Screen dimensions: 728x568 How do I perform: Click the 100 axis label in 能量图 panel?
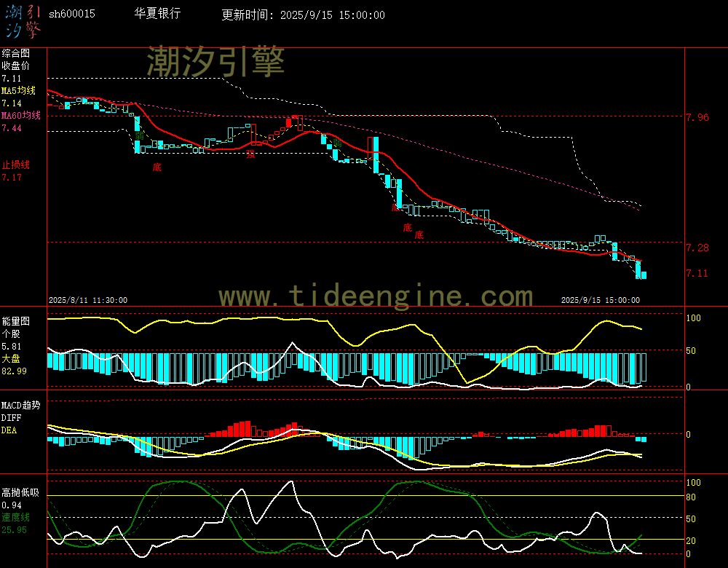(x=693, y=318)
